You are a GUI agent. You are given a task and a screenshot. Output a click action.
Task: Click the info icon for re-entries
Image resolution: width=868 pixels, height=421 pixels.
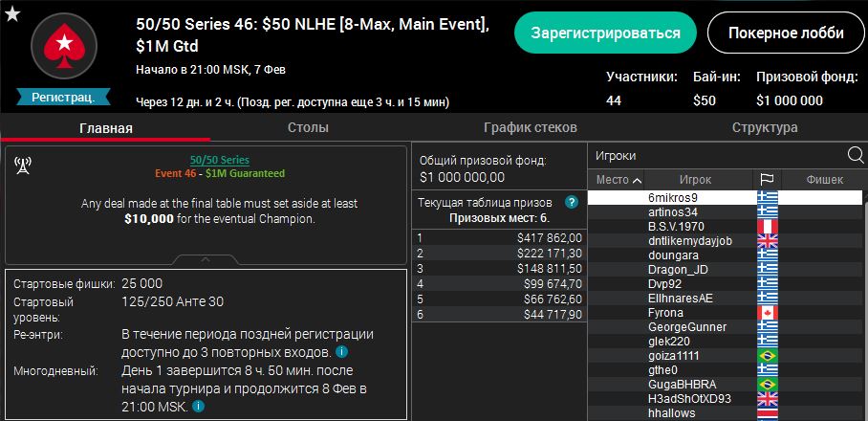coord(395,352)
